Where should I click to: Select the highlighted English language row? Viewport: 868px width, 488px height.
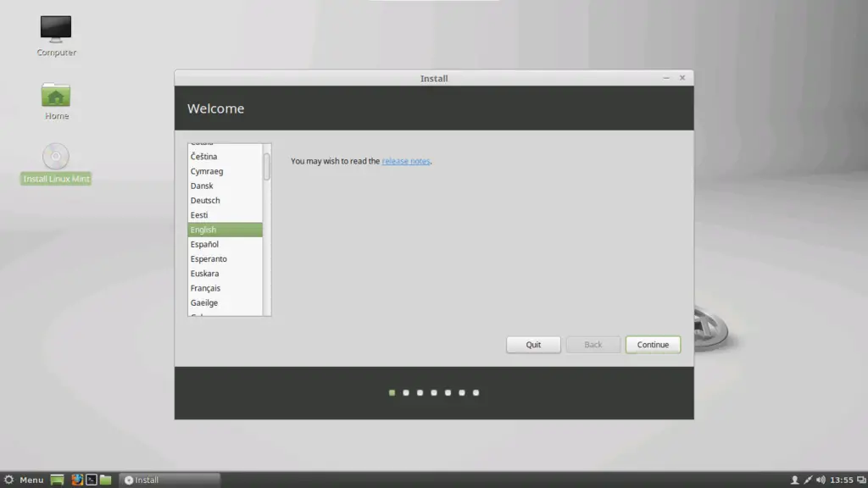coord(225,230)
